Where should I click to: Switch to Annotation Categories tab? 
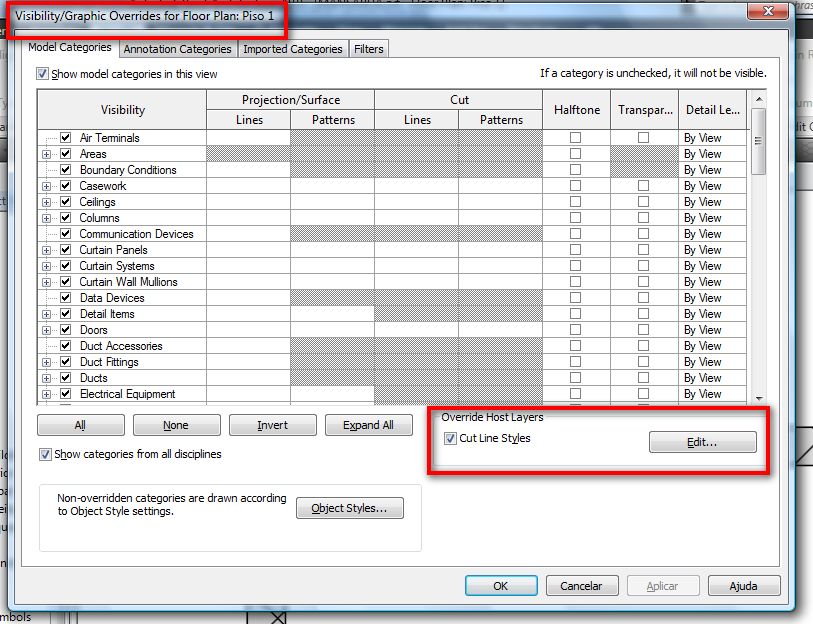click(177, 49)
